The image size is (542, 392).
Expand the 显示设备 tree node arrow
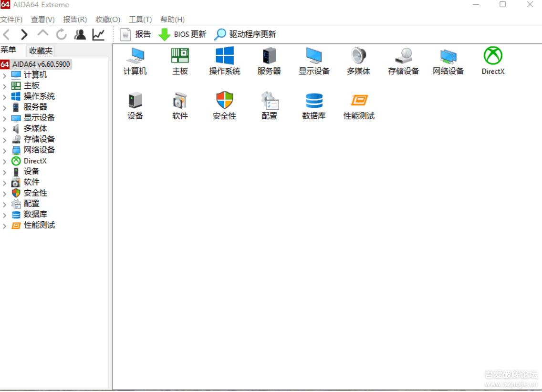pos(4,118)
